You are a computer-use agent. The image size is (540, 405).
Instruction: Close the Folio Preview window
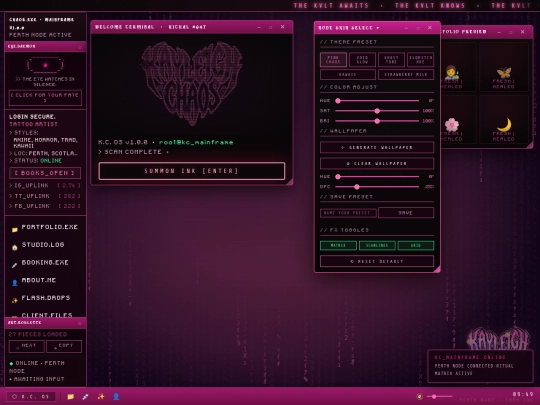pos(523,32)
